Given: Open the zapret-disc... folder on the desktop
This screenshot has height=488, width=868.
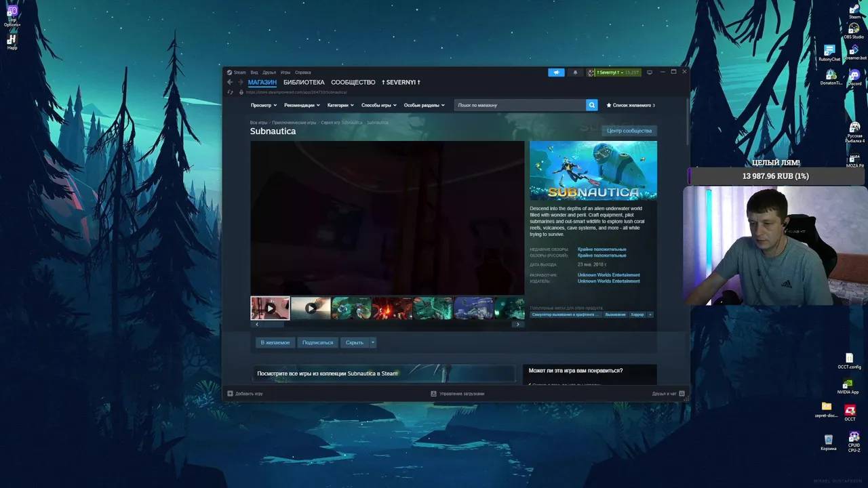Looking at the screenshot, I should [x=827, y=409].
